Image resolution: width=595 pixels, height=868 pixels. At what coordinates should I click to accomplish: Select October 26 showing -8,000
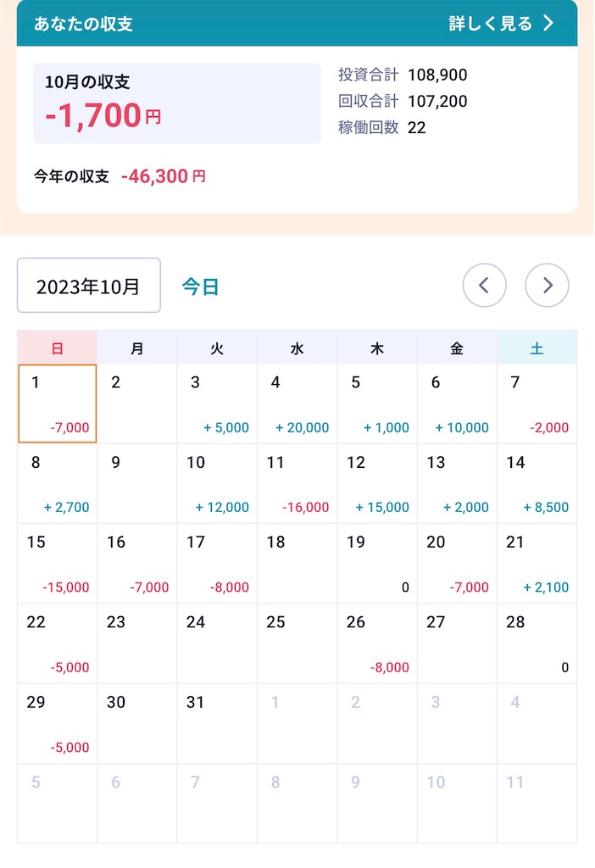377,644
